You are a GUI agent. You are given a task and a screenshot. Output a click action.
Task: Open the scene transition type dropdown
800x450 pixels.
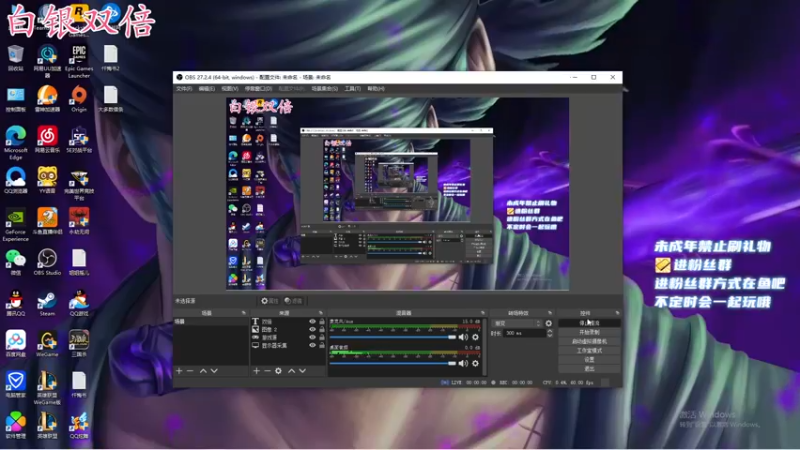(x=516, y=323)
